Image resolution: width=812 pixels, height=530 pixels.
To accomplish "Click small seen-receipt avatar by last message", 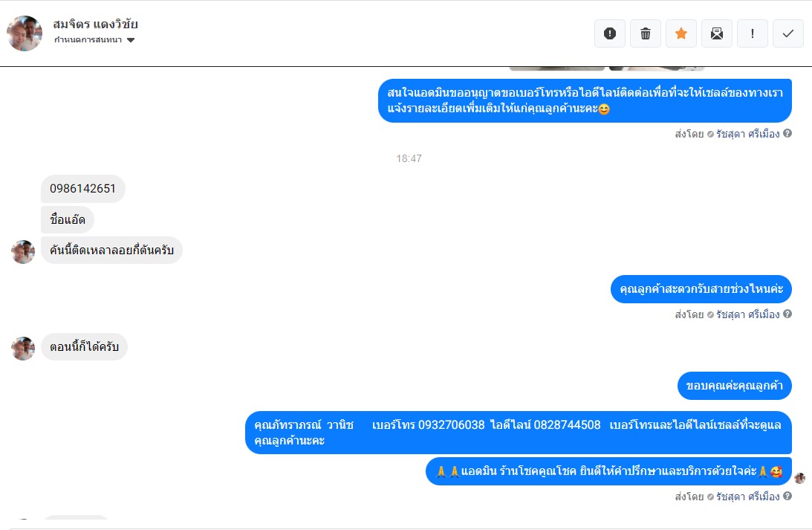I will click(799, 478).
